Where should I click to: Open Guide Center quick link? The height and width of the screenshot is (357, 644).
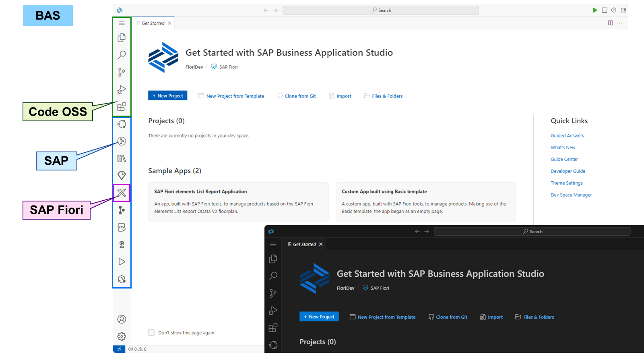[x=564, y=159]
